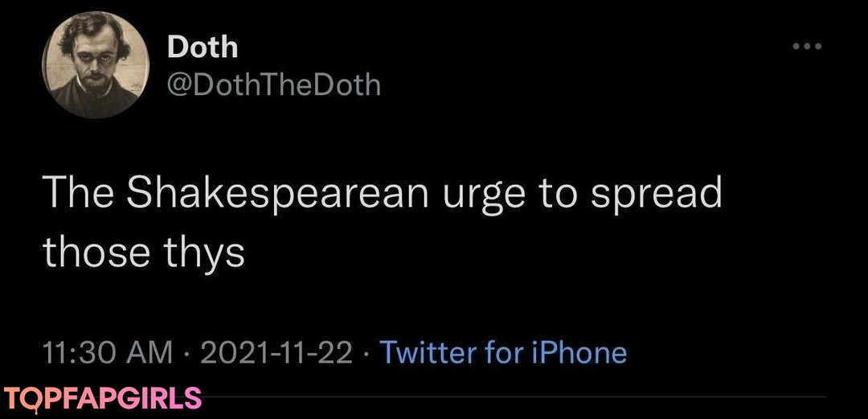Click the stylized O in the watermark
Viewport: 868px width, 419px height.
(34, 398)
